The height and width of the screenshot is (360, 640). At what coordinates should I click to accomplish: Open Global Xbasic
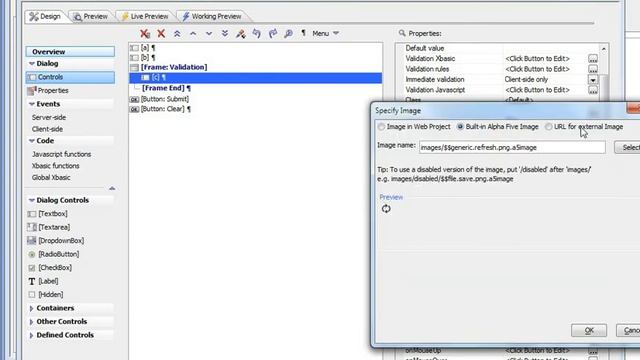tap(51, 178)
